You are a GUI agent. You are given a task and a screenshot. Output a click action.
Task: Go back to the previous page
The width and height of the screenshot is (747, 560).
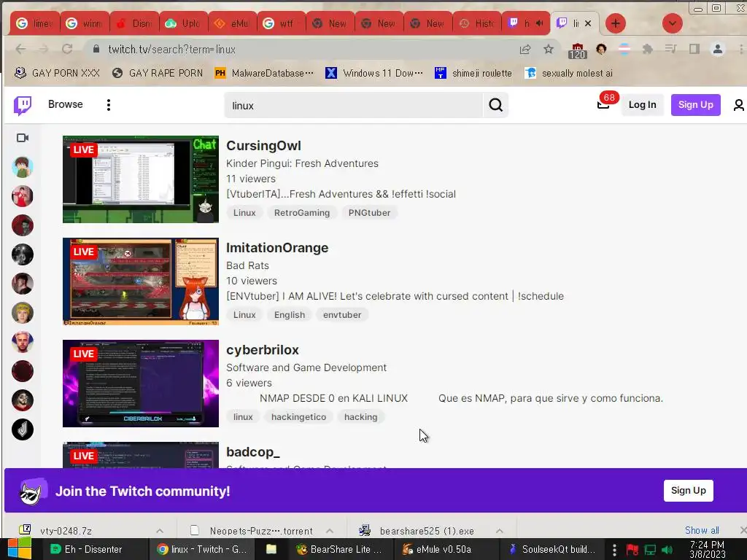pos(20,49)
